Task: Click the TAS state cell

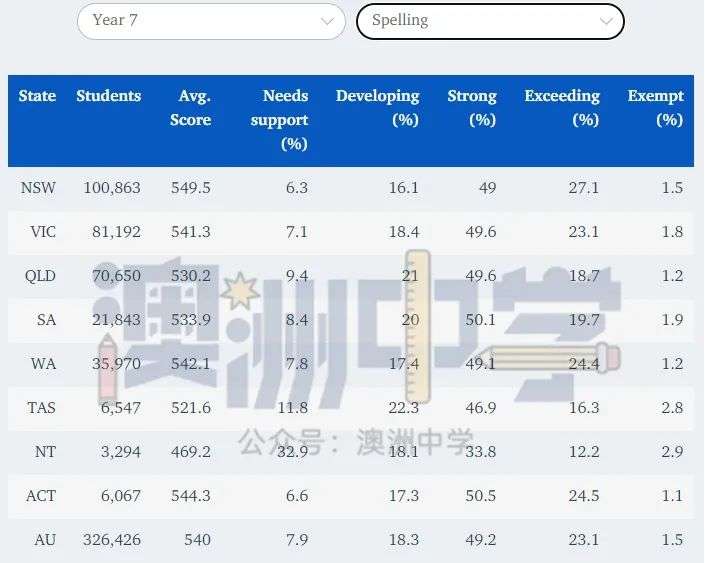Action: tap(41, 408)
